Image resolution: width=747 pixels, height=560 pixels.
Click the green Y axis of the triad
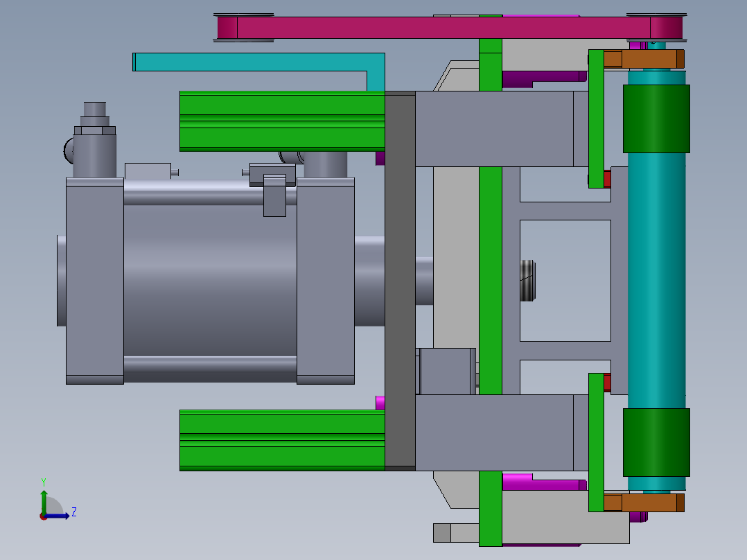[44, 502]
